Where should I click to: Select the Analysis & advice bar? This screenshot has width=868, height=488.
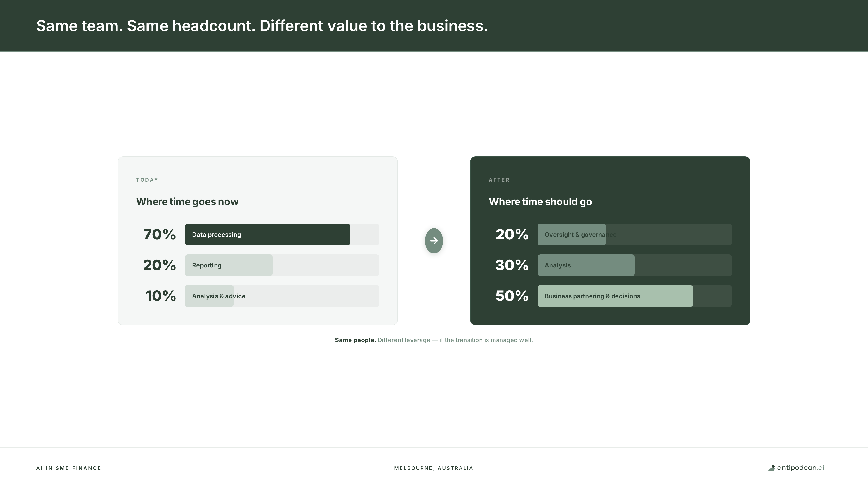pos(209,296)
